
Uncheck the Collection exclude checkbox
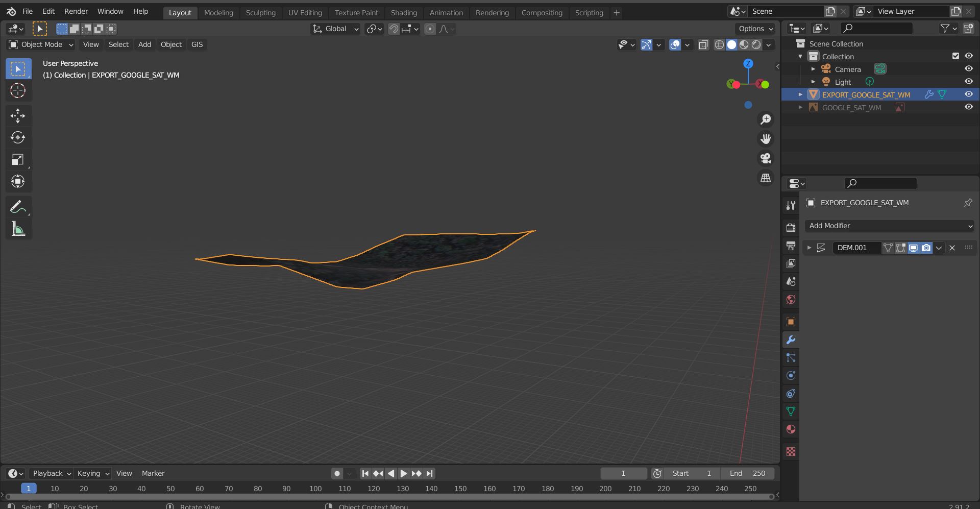955,56
